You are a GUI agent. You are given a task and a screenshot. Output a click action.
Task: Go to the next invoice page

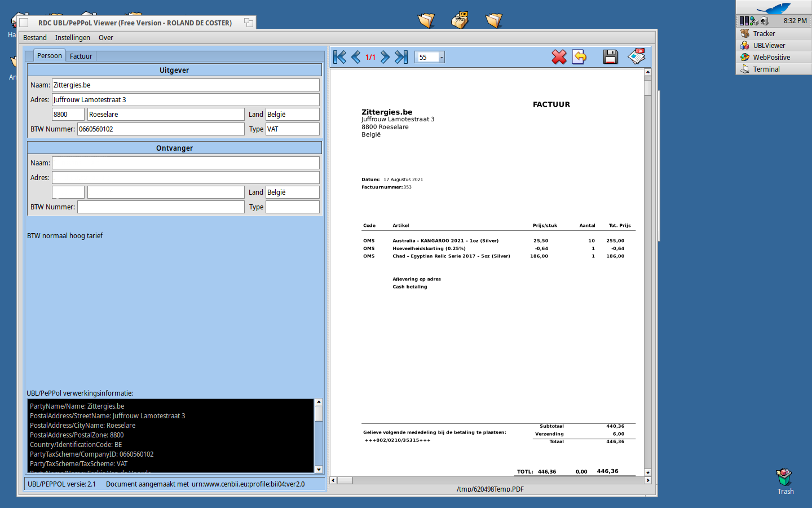(385, 57)
